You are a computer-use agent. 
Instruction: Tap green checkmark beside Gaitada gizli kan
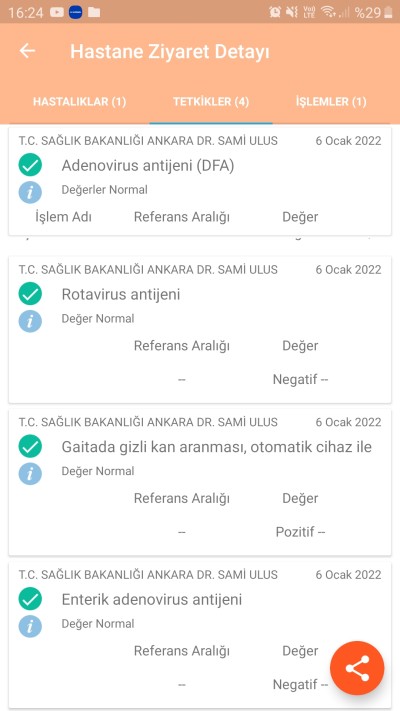[30, 447]
